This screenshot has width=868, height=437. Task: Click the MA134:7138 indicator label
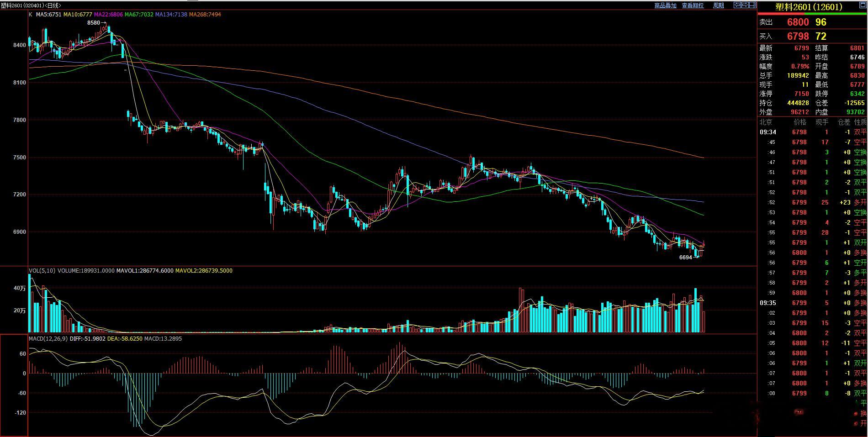(x=171, y=15)
